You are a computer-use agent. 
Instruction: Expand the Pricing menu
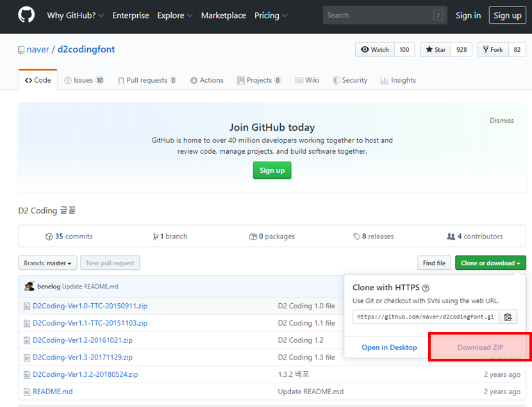click(x=270, y=15)
